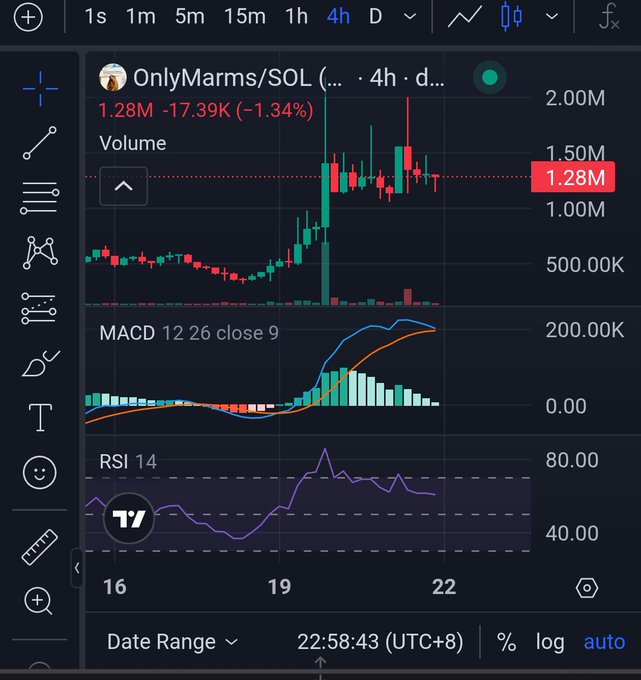Click the 22 date on time axis

[x=444, y=587]
